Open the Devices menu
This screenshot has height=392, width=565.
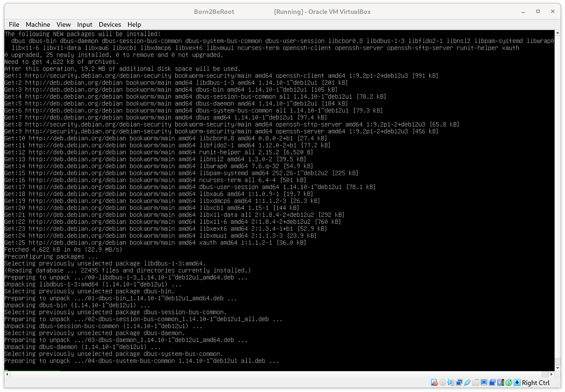pyautogui.click(x=110, y=25)
